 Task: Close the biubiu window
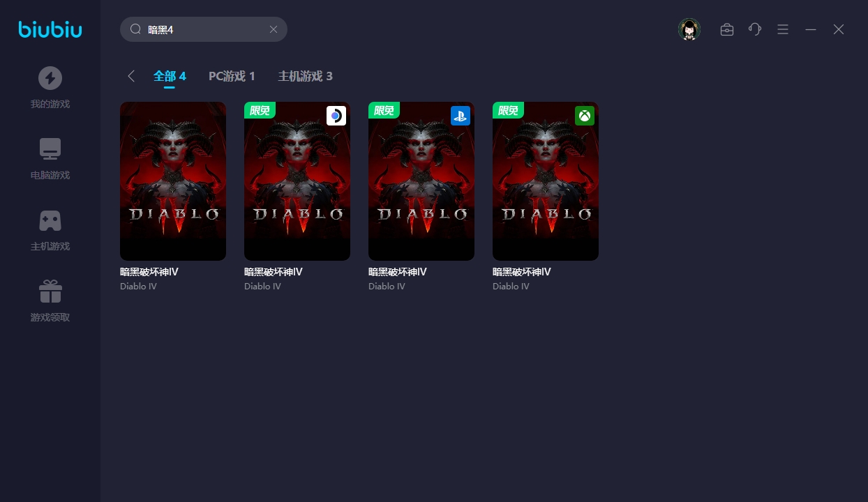click(839, 29)
